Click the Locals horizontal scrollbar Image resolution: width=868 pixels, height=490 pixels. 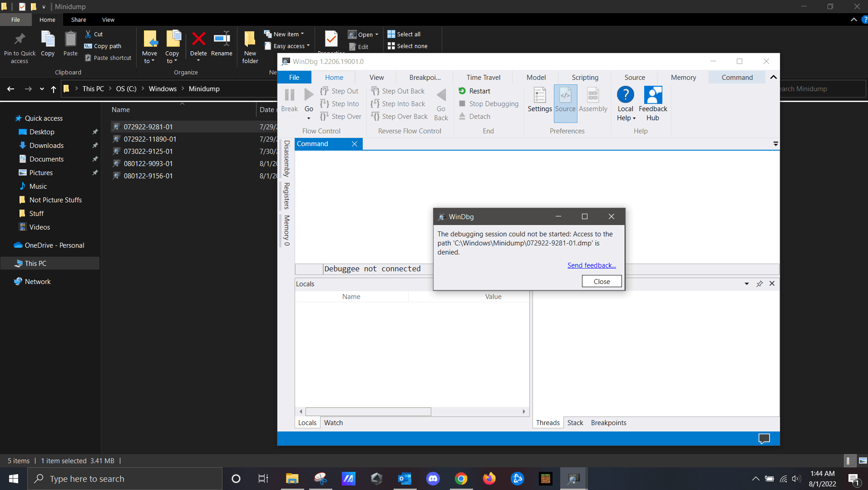368,412
